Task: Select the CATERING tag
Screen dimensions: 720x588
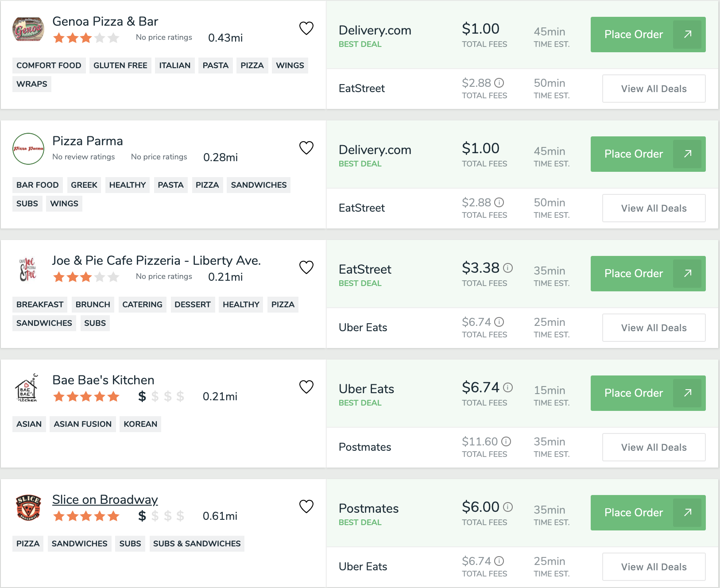Action: 143,305
